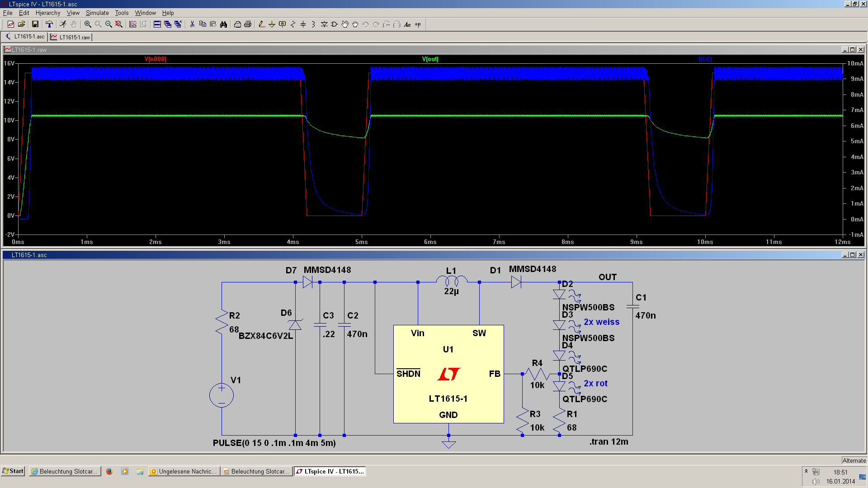Viewport: 868px width, 488px height.
Task: Click the PULSE(0 15 0 .1m .1m 4m 5m) text
Action: click(x=274, y=443)
